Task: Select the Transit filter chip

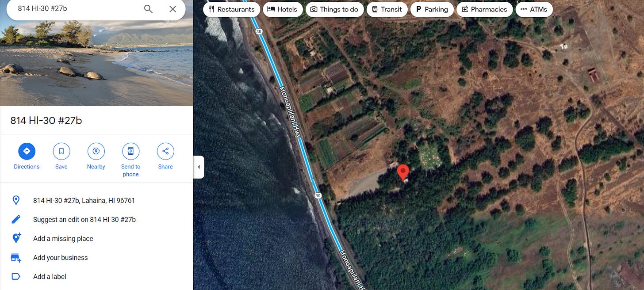Action: (x=387, y=9)
